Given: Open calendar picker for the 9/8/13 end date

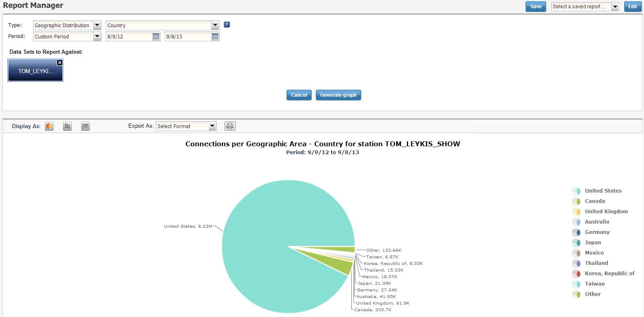Looking at the screenshot, I should coord(215,36).
